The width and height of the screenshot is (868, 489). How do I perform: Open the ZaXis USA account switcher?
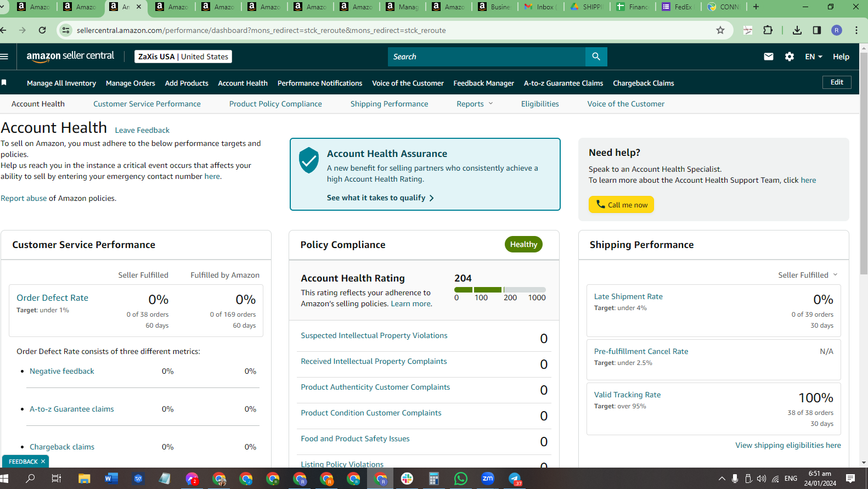pyautogui.click(x=183, y=57)
